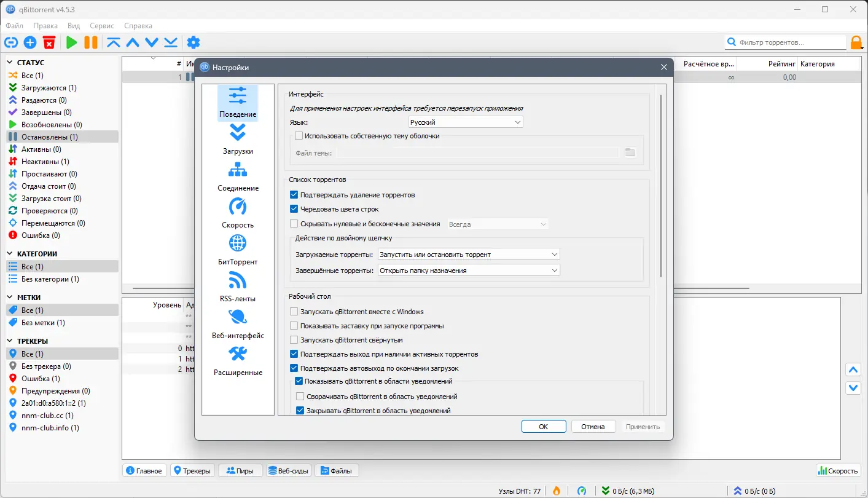
Task: Enable Скрывать нулевые и бесконечные значения
Action: [294, 224]
